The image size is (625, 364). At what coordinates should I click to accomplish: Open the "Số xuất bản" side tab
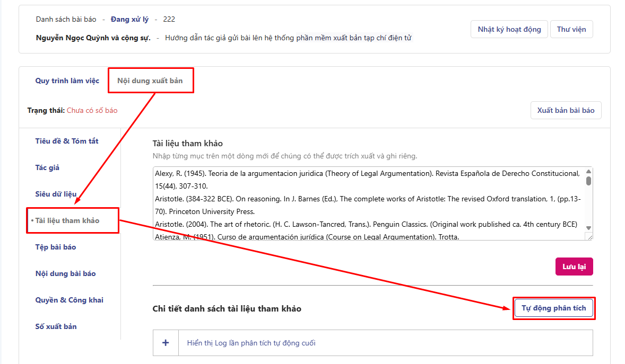click(56, 326)
